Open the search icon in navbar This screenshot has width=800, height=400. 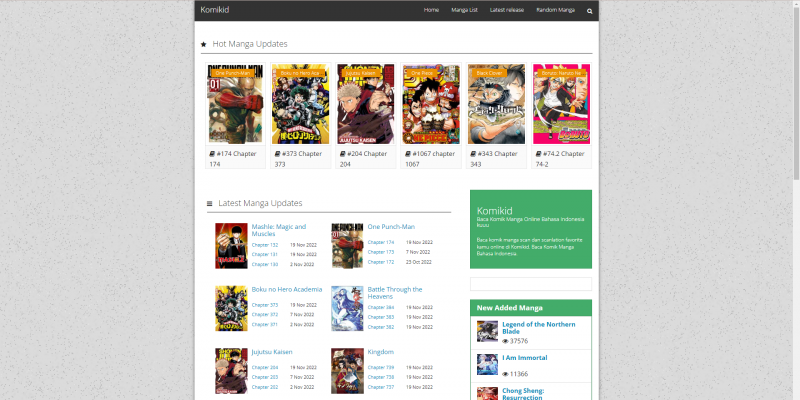pos(590,11)
